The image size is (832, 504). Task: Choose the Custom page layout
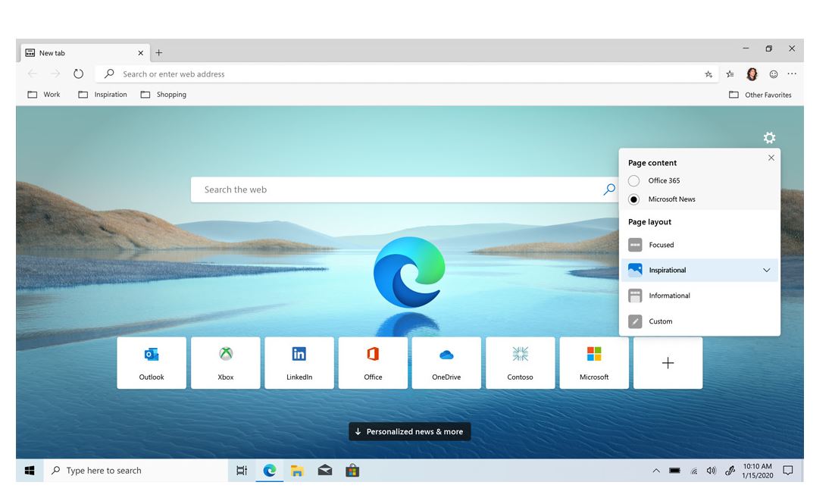[x=699, y=321]
